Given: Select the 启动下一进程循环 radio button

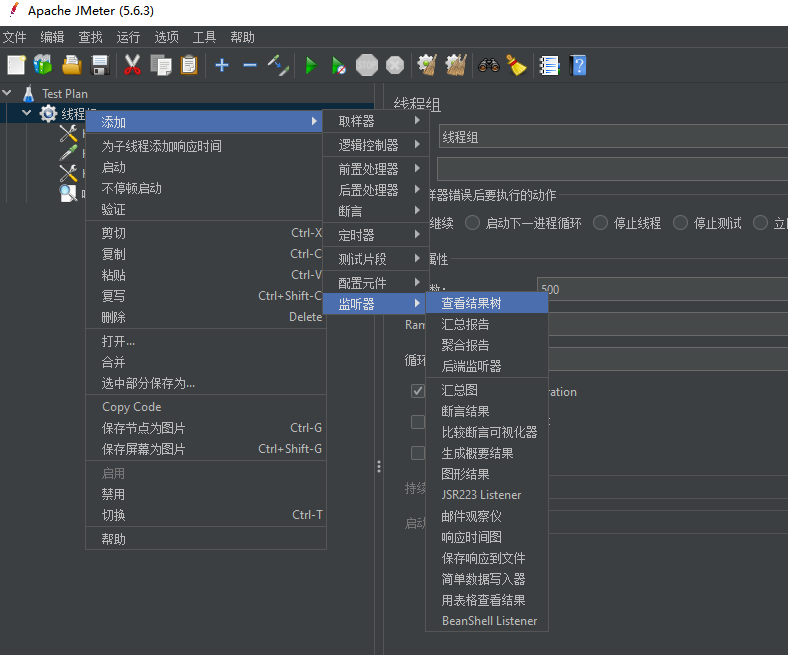Looking at the screenshot, I should [x=473, y=223].
